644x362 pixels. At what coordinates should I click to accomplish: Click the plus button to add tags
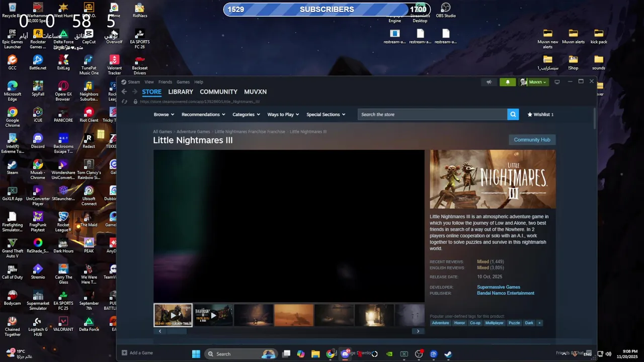(x=539, y=323)
